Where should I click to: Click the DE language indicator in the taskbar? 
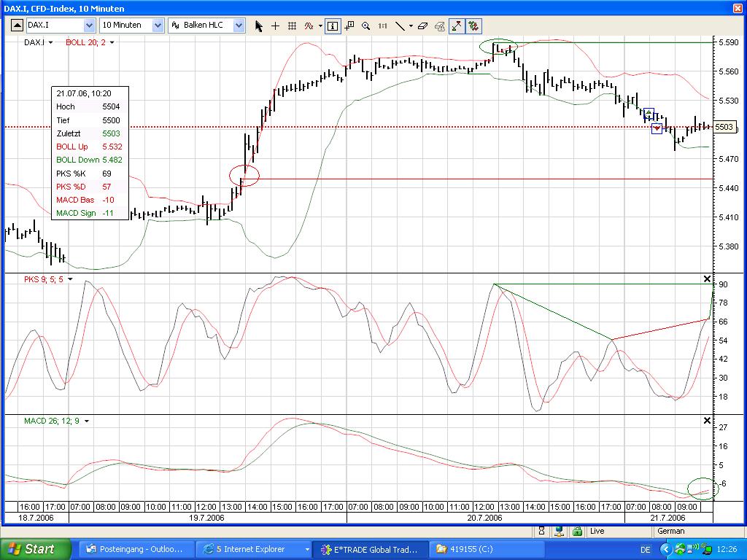point(645,549)
